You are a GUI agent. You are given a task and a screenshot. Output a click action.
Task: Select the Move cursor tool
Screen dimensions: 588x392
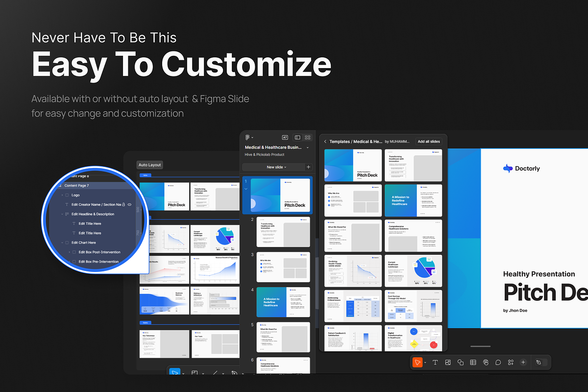tap(417, 362)
